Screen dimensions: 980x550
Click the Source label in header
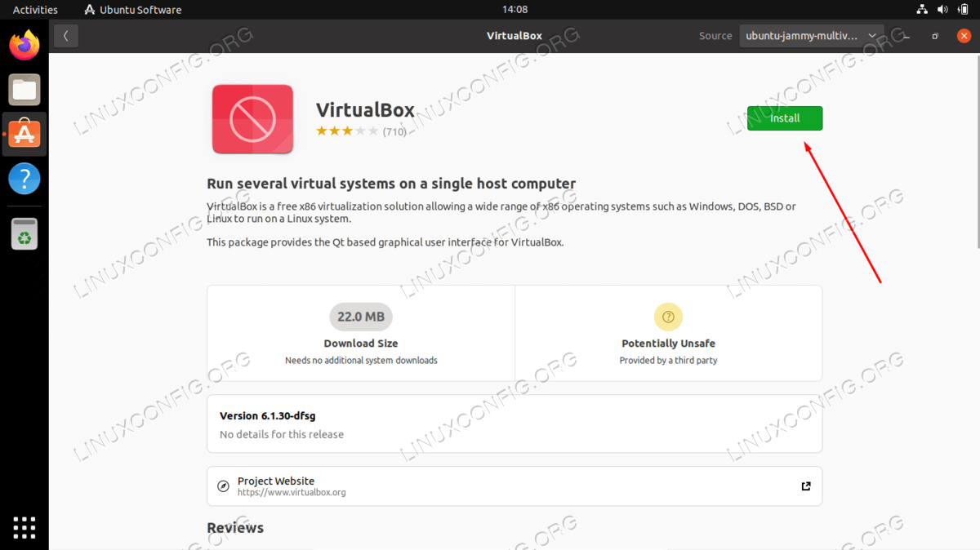pos(715,36)
